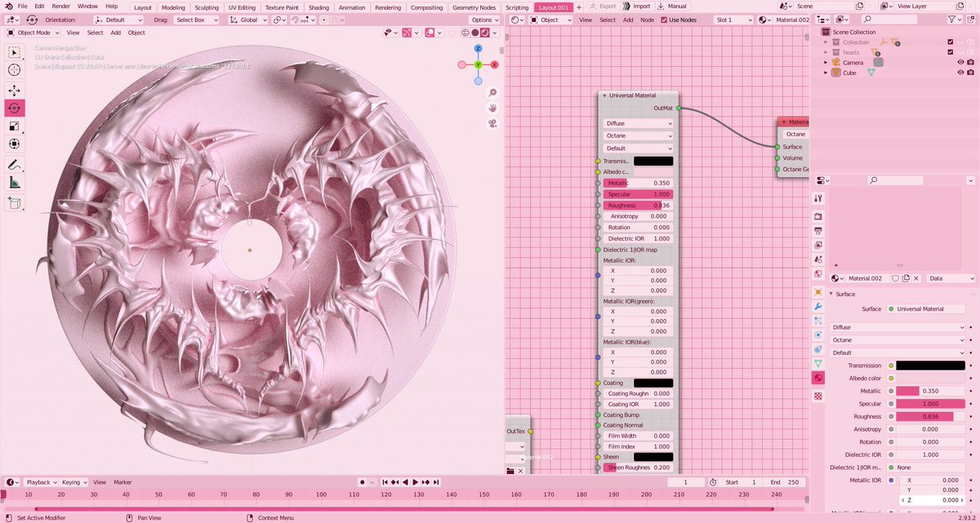Select the Scale tool
The image size is (980, 523).
point(15,126)
